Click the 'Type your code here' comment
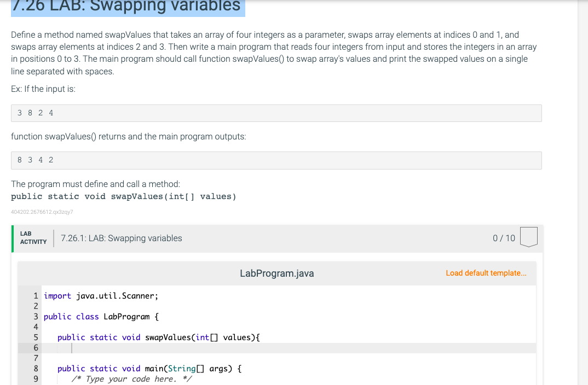This screenshot has width=588, height=385. [131, 379]
